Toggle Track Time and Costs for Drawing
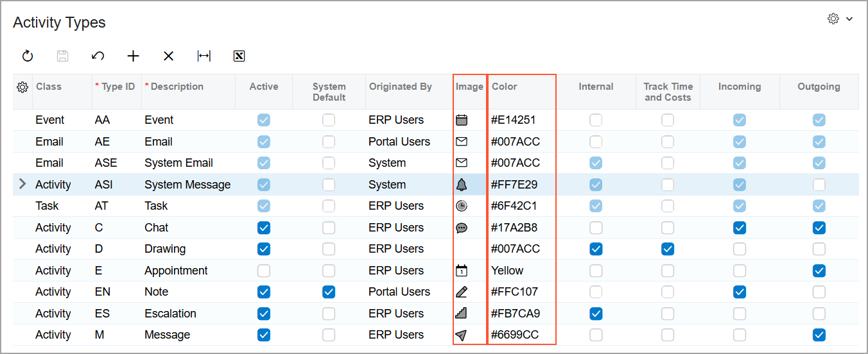The width and height of the screenshot is (868, 354). (x=668, y=249)
